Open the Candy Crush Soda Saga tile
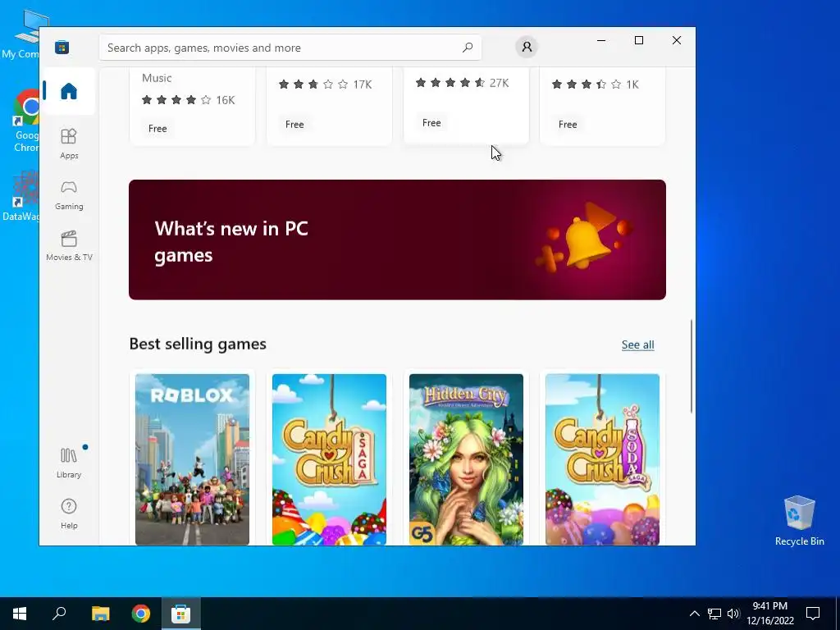Image resolution: width=840 pixels, height=630 pixels. (602, 459)
